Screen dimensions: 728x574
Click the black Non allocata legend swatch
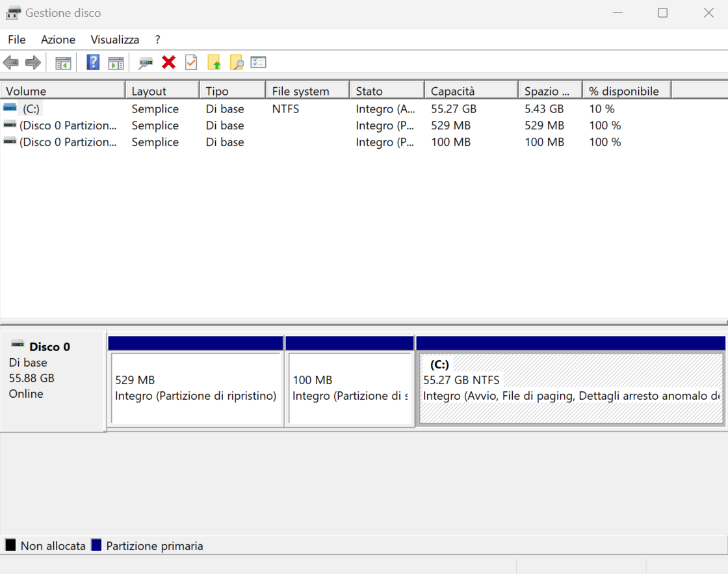point(10,545)
